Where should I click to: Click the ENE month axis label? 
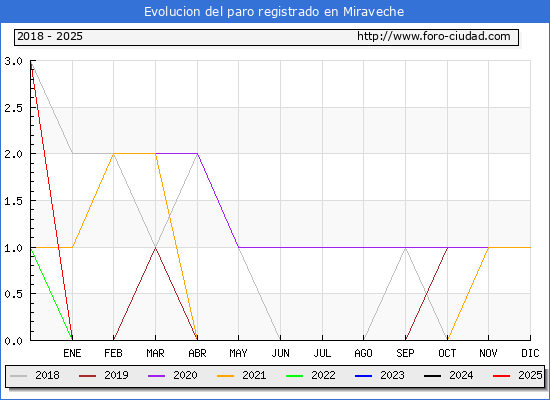coord(72,353)
